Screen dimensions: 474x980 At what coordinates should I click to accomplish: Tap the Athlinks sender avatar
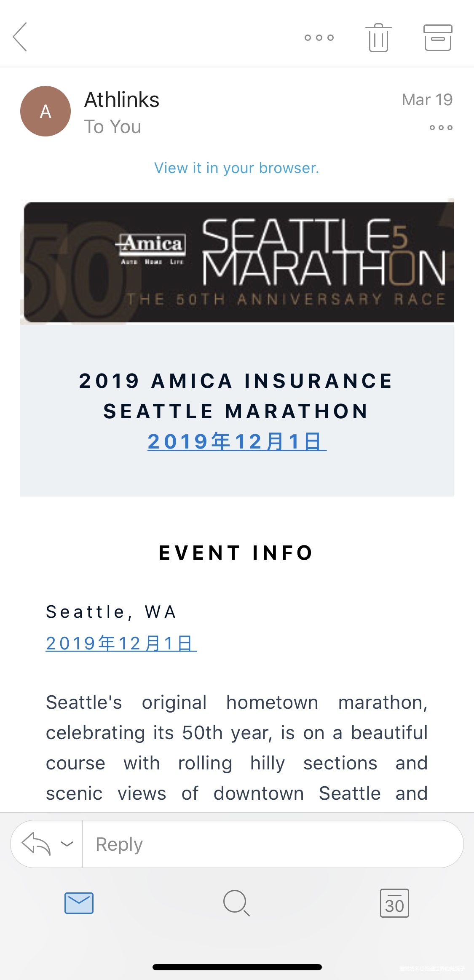tap(46, 111)
